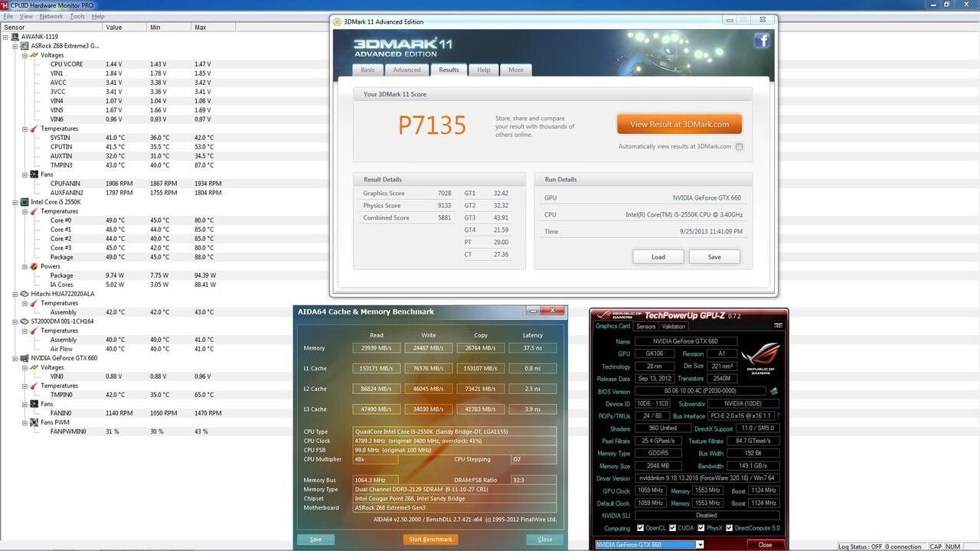
Task: Collapse the Fans PWM group
Action: (x=24, y=422)
